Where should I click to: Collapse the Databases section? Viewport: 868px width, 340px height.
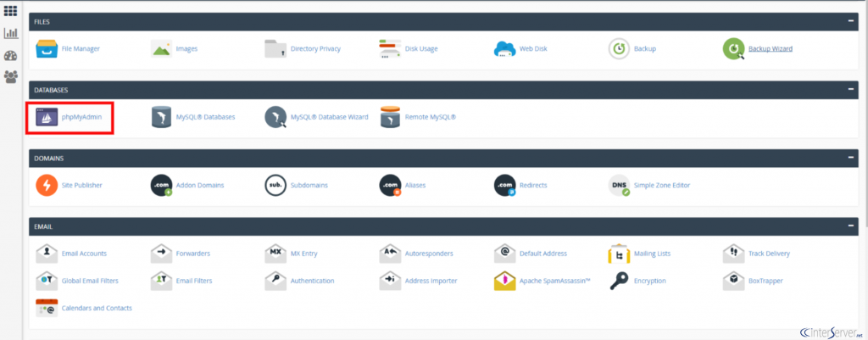tap(850, 89)
